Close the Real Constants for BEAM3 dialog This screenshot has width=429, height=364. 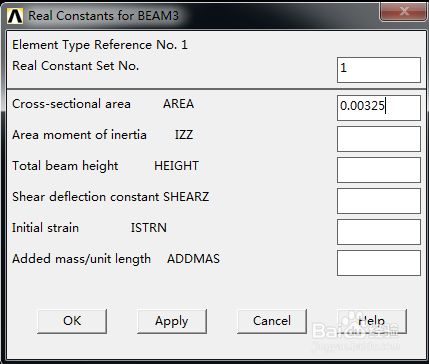(x=403, y=12)
